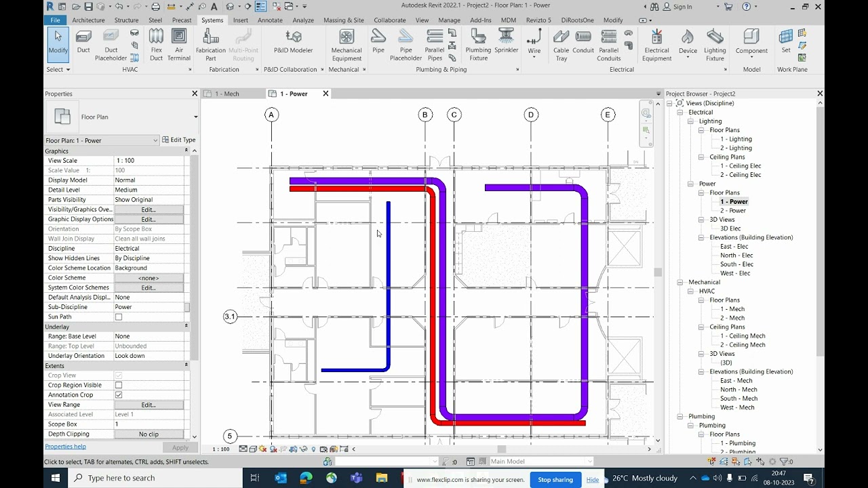The width and height of the screenshot is (868, 488).
Task: Click the View Scale value field
Action: coord(149,161)
